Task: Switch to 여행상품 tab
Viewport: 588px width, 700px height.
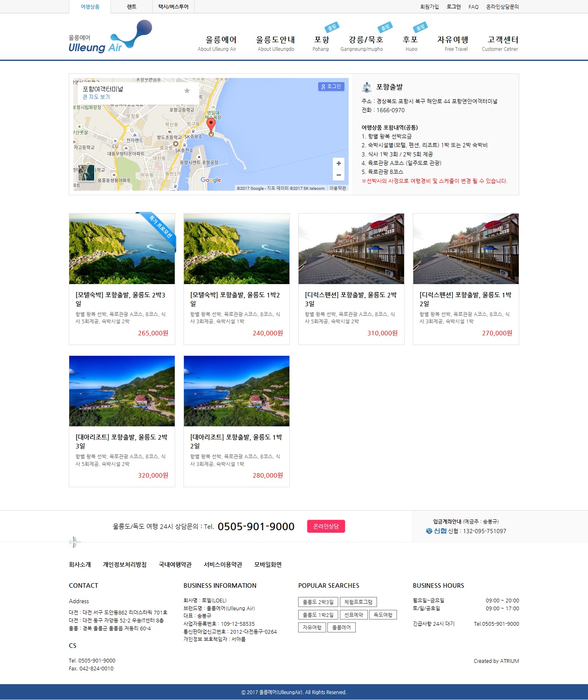Action: 90,7
